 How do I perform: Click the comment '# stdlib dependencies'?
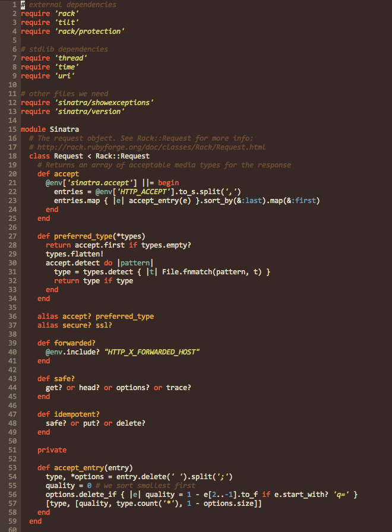[x=65, y=49]
